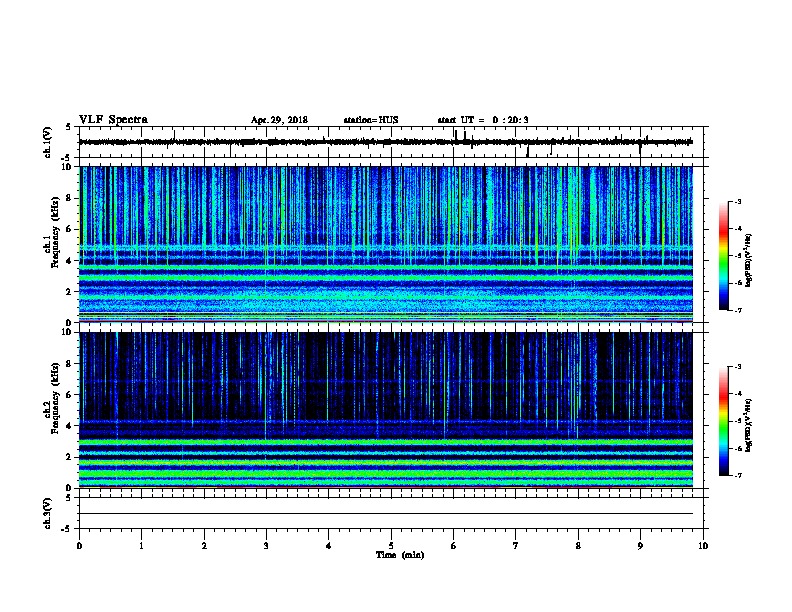The width and height of the screenshot is (792, 612).
Task: Click the ch.1 frequency tick label "8"
Action: 70,198
